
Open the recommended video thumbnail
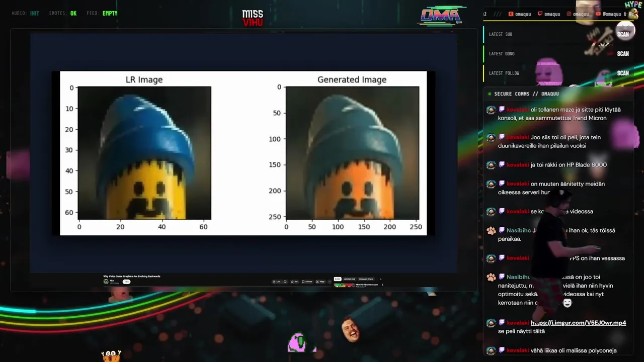click(344, 285)
